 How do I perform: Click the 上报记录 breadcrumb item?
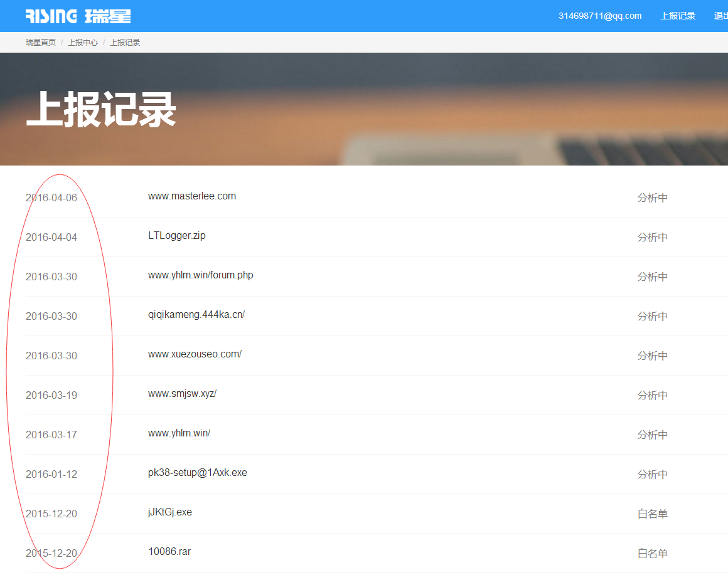click(125, 42)
